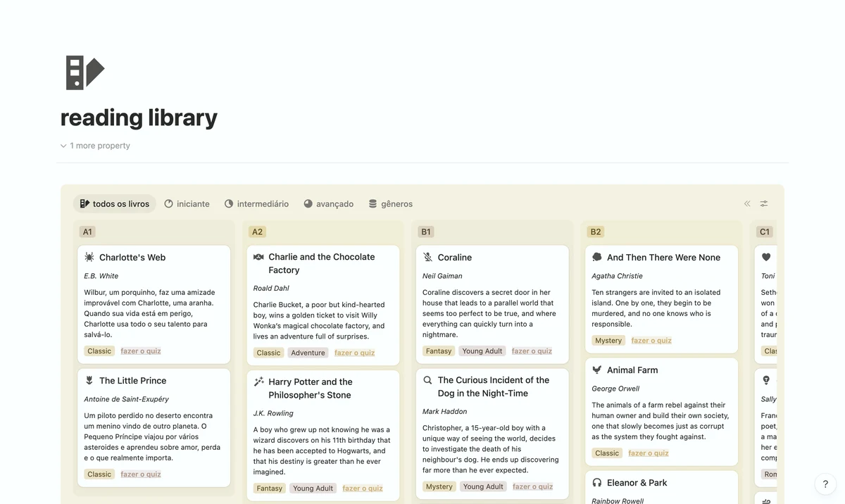Click author name Mark Haddon
The height and width of the screenshot is (504, 845).
tap(445, 412)
